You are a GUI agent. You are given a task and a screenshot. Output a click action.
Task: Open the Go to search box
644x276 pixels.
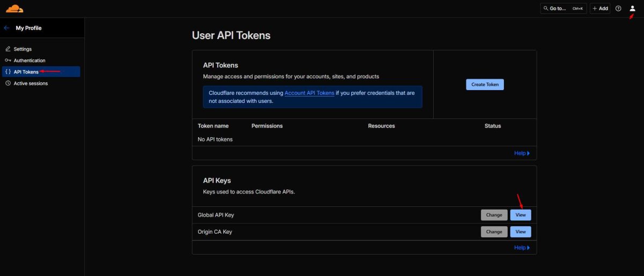[x=563, y=9]
